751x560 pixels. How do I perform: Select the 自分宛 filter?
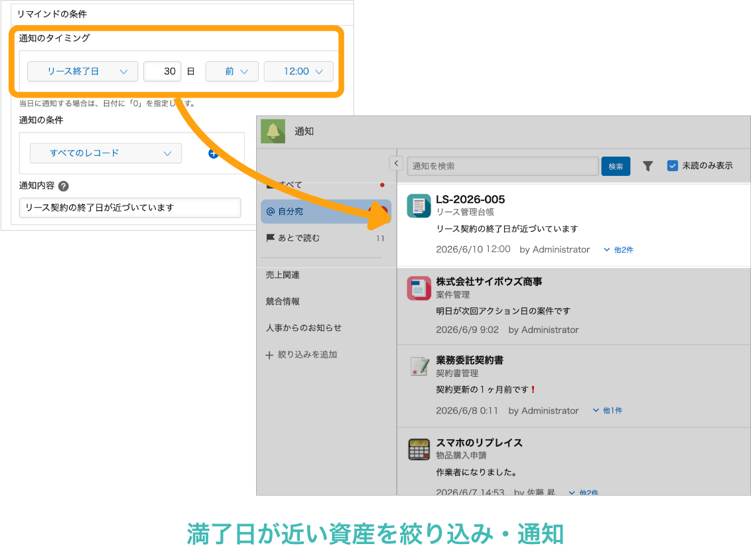[x=326, y=211]
